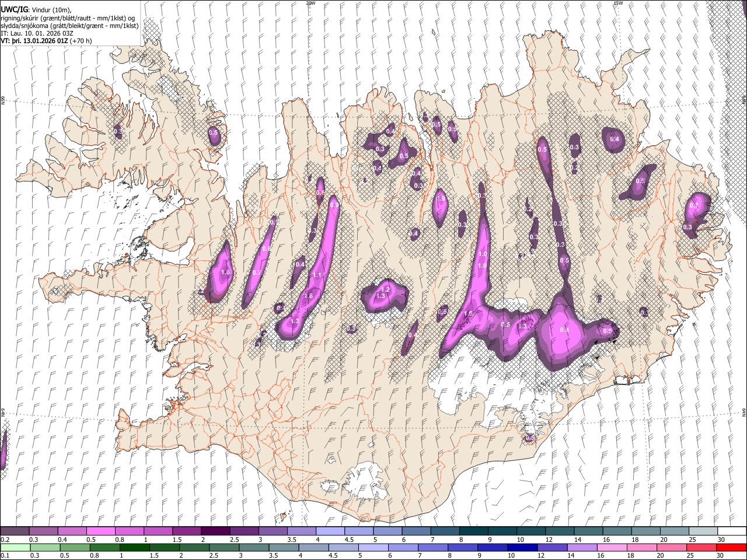Click the 'IT: Lau. 10. 01. 2026 03Z' line
Viewport: 747px width, 560px height.
(37, 34)
